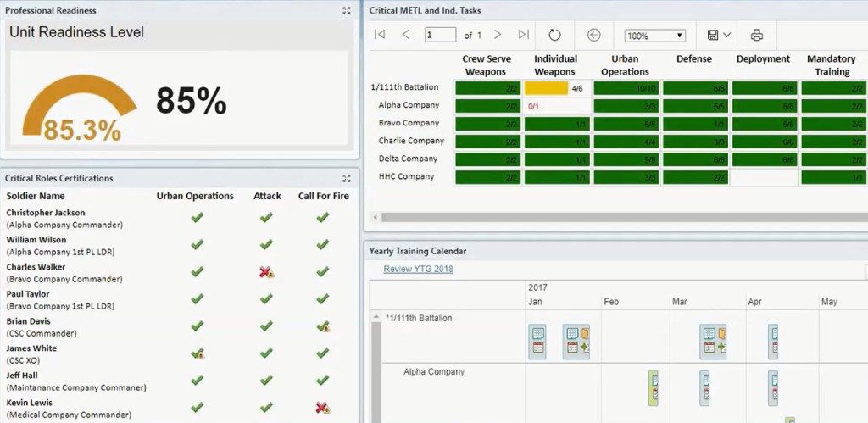Click the previous page arrow
Viewport: 868px width, 423px height.
pos(406,35)
